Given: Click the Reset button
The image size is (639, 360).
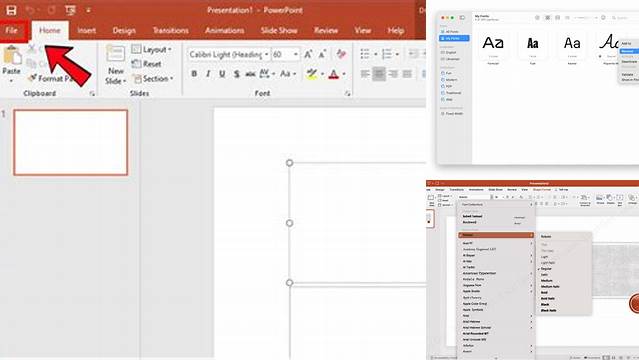Looking at the screenshot, I should click(x=147, y=64).
